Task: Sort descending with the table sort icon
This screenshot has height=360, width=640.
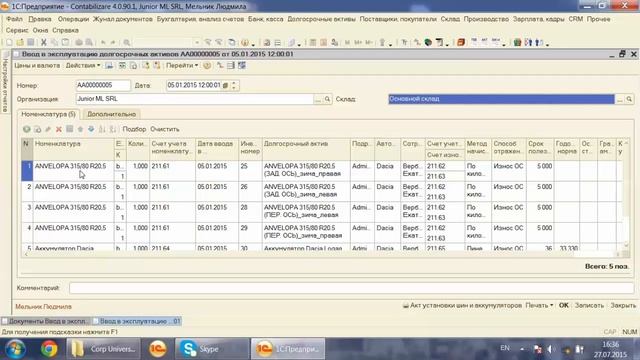Action: click(113, 129)
